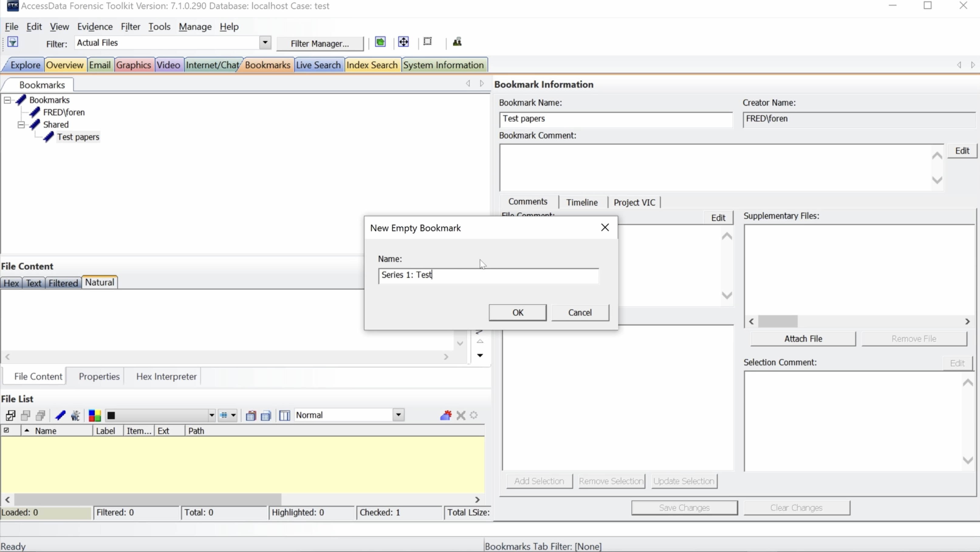Click the File List horizontal scrollbar thumb
This screenshot has height=552, width=980.
pyautogui.click(x=148, y=499)
